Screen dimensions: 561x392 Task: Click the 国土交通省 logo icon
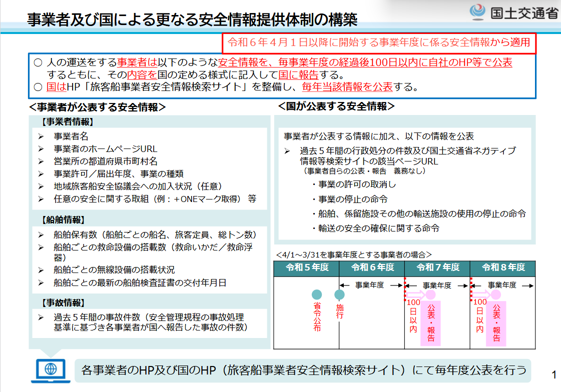click(x=477, y=12)
